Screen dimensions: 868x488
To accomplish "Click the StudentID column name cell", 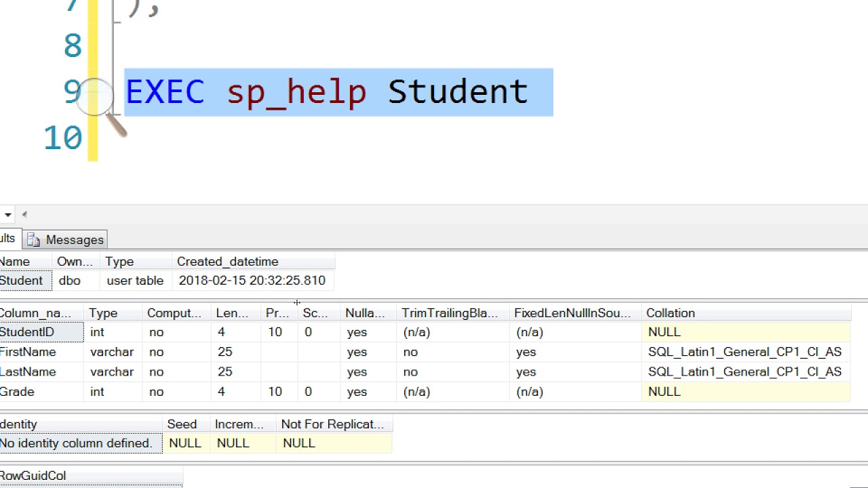I will tap(41, 332).
